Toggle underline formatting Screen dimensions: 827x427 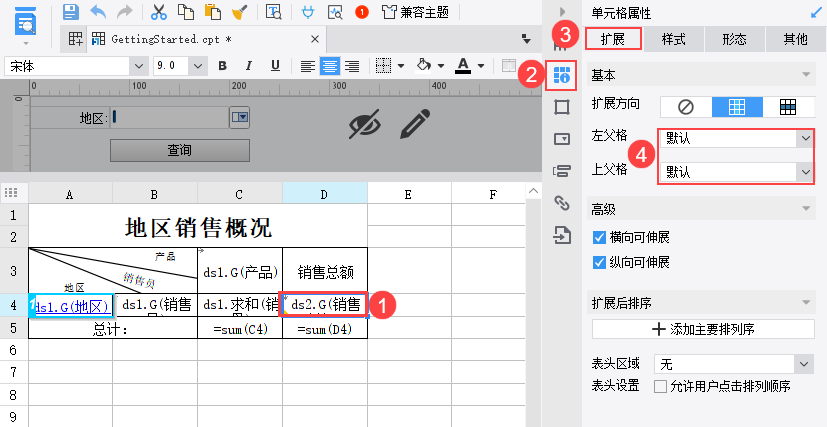coord(275,66)
